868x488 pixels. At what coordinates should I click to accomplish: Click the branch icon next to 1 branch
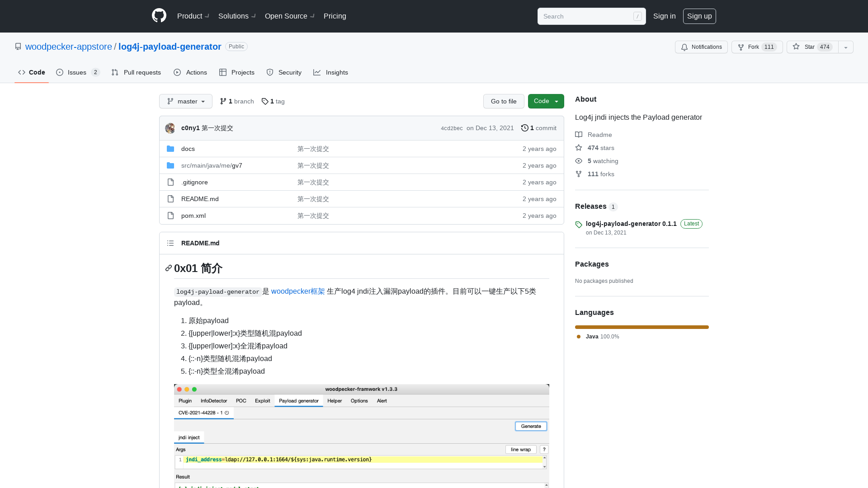(223, 101)
